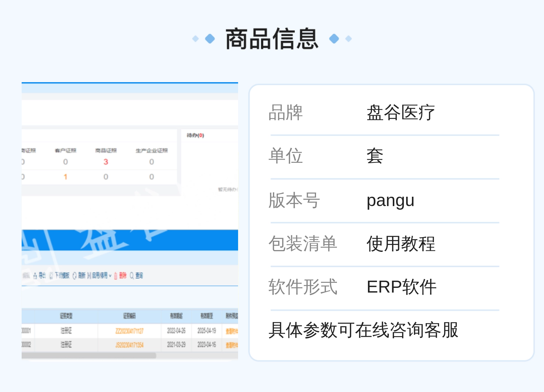Click the orange count 1 under 客户证照

65,177
